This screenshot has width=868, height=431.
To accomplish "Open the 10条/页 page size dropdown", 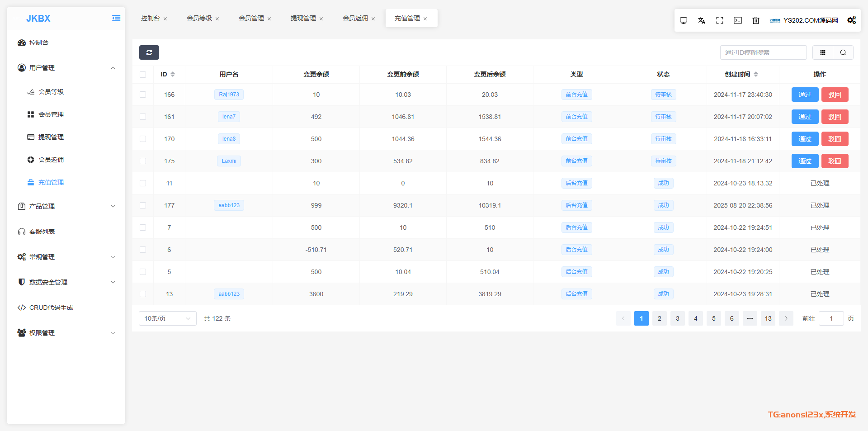I will click(167, 318).
